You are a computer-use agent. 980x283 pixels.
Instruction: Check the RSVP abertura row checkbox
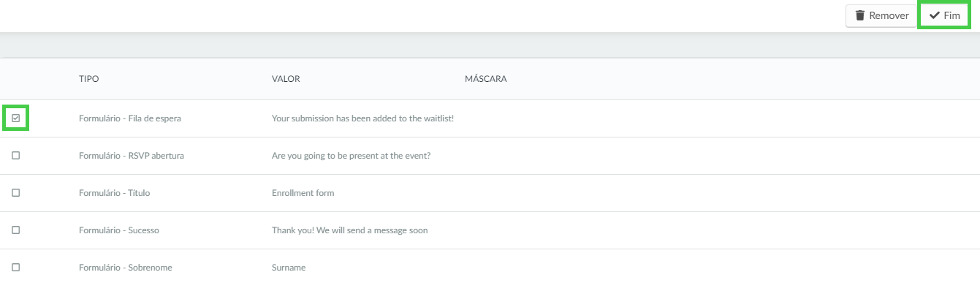[x=16, y=155]
